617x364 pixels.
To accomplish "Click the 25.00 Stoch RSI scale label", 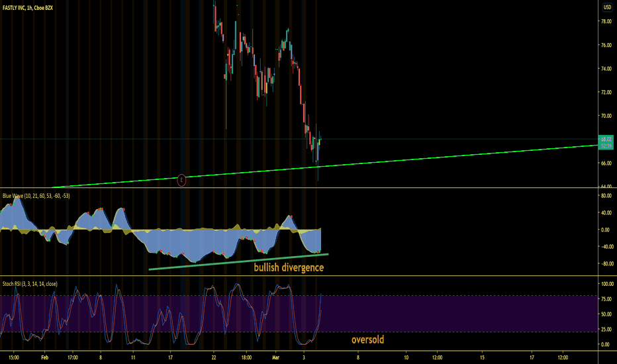I will (606, 330).
